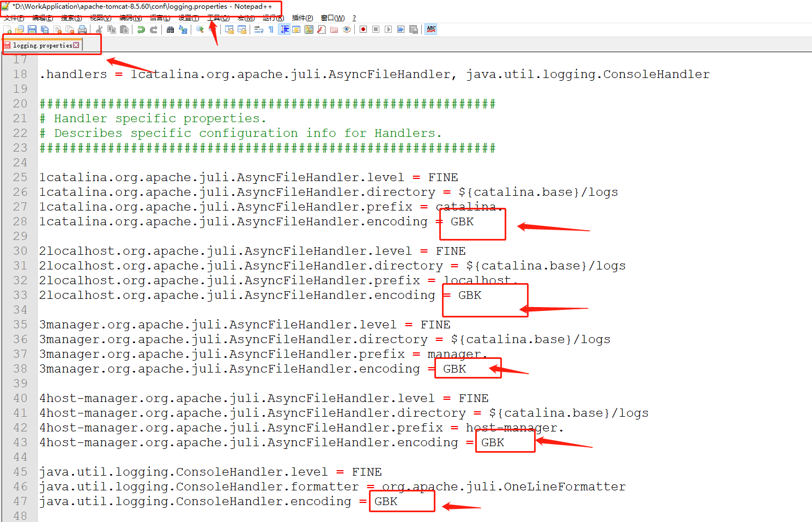Click the Playback macro icon
The image size is (812, 522).
coord(388,29)
